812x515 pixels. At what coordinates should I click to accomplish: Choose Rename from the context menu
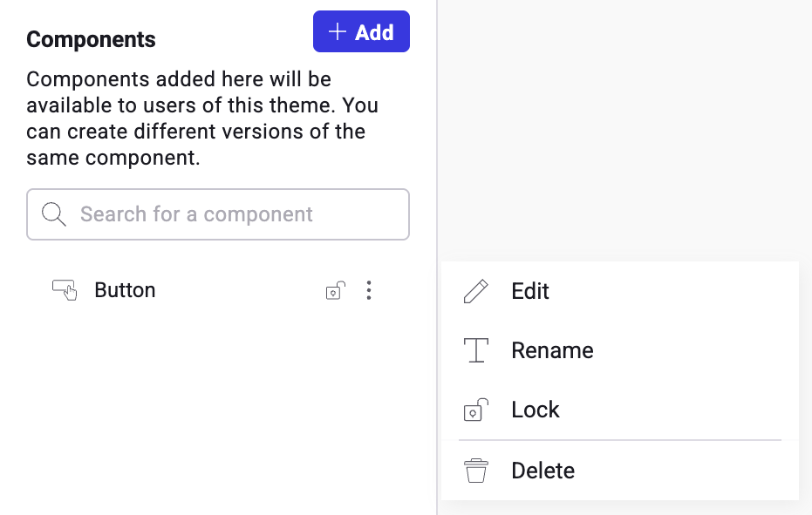click(x=552, y=350)
